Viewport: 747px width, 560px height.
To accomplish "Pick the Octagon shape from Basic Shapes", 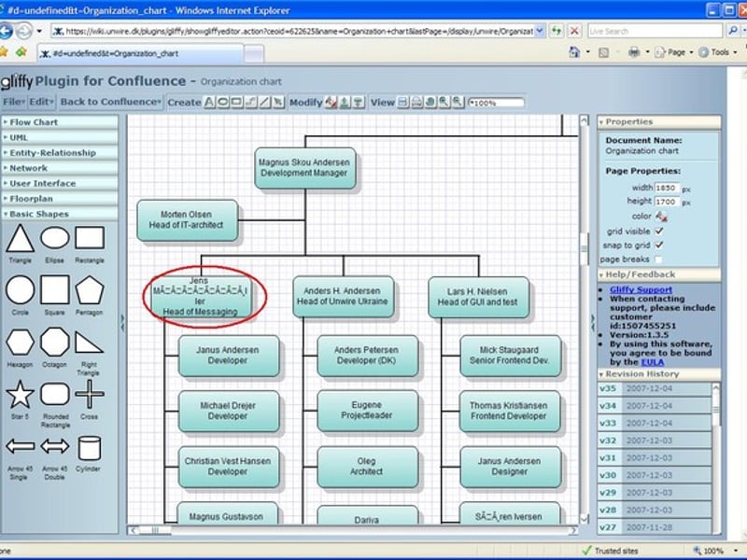I will (x=55, y=342).
